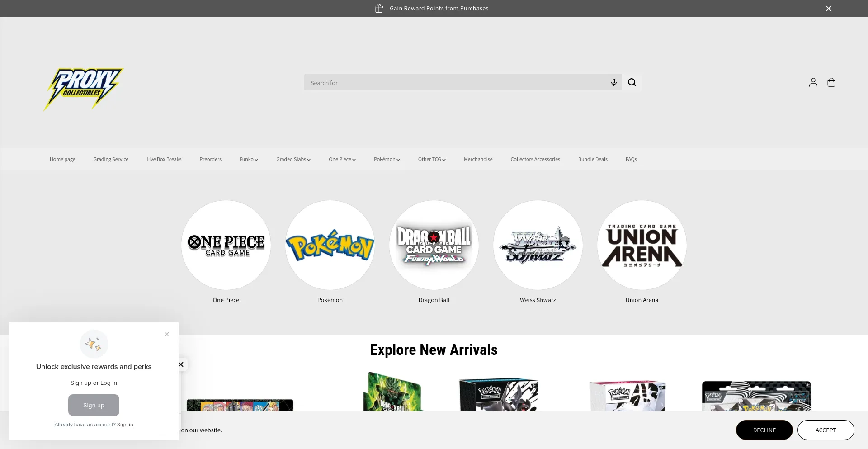This screenshot has height=449, width=868.
Task: Open the green Dragon Ball product thumbnail
Action: click(x=392, y=392)
